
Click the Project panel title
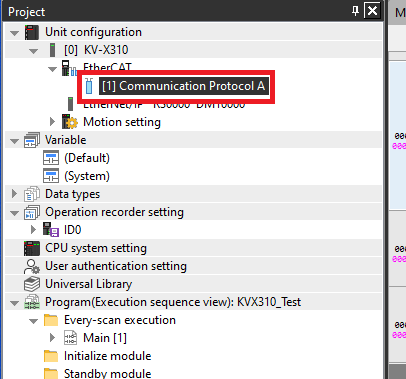(x=26, y=12)
